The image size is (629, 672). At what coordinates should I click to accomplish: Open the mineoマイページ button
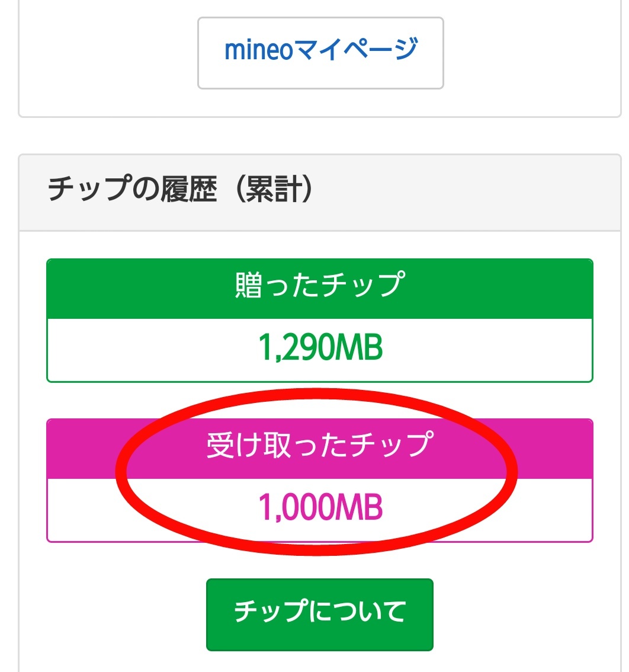[320, 53]
